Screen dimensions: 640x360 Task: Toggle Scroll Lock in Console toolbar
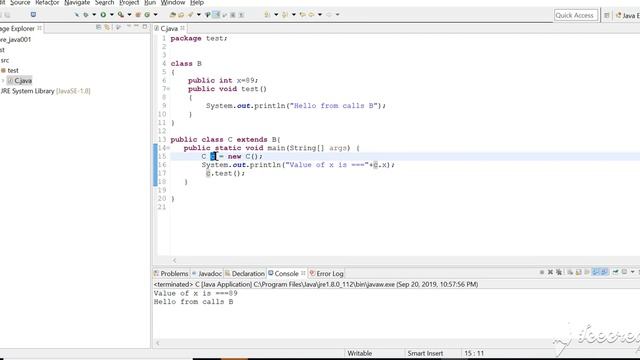579,272
